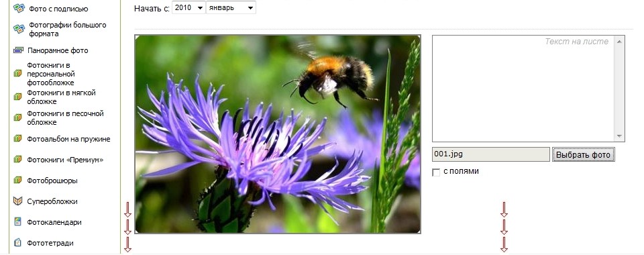The height and width of the screenshot is (255, 644).
Task: Click the book icon beside "Фотокниги в персональной фотообложке"
Action: pos(17,73)
